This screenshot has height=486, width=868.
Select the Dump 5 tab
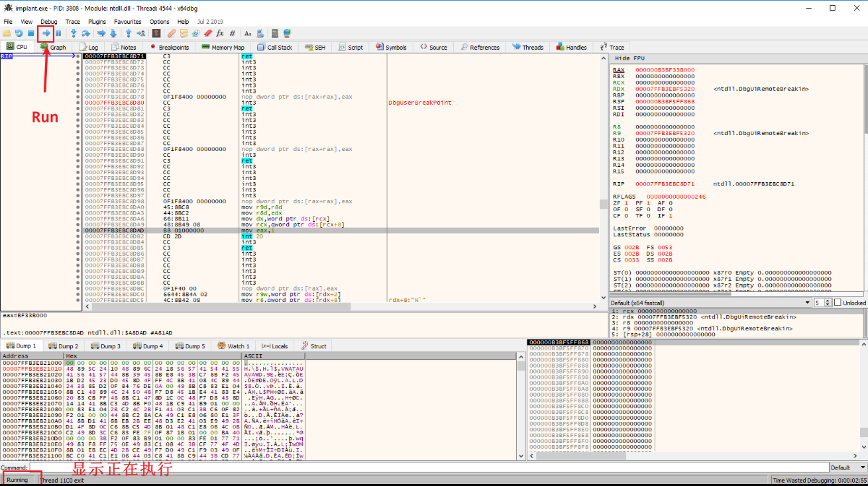pos(190,346)
